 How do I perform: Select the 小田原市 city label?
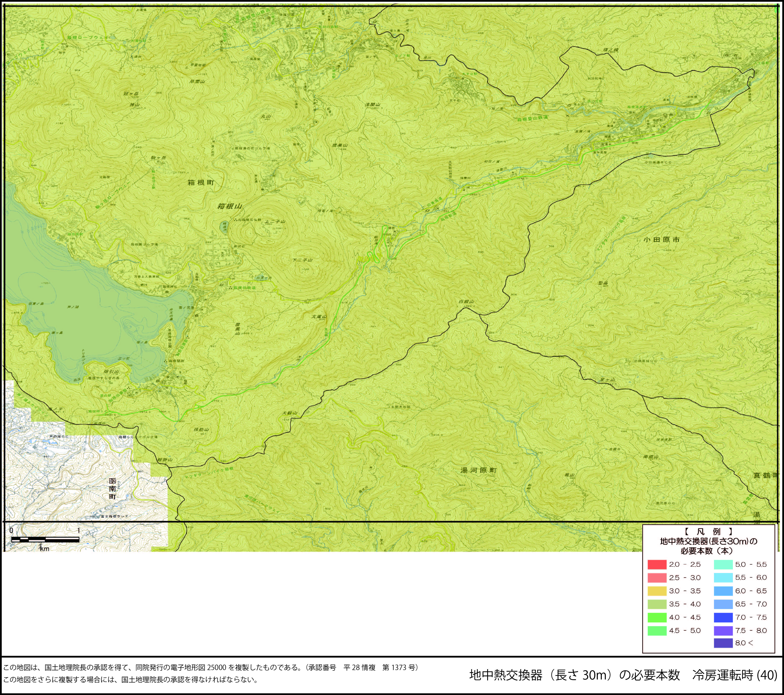(661, 239)
